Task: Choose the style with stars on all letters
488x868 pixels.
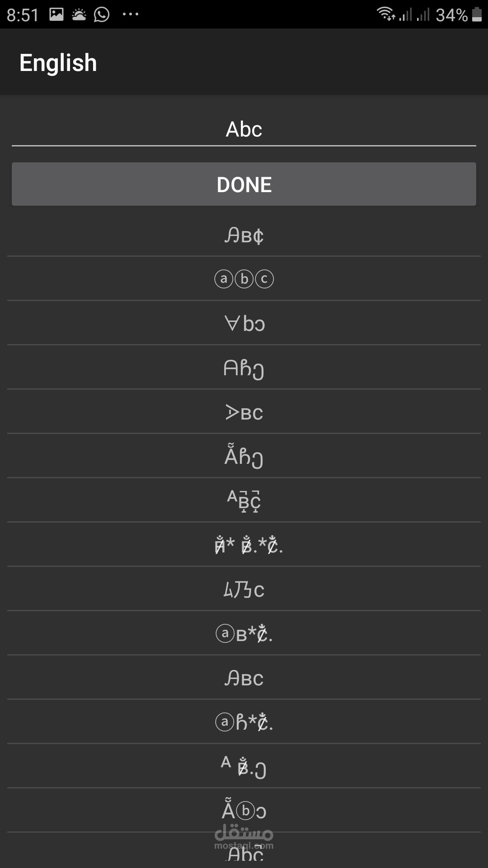Action: coord(249,545)
